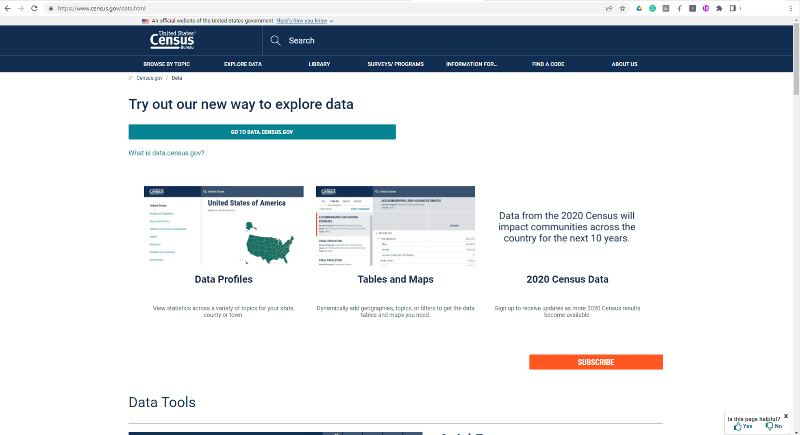Open the "What is data.census.gov?" link
Image resolution: width=800 pixels, height=435 pixels.
coord(166,152)
